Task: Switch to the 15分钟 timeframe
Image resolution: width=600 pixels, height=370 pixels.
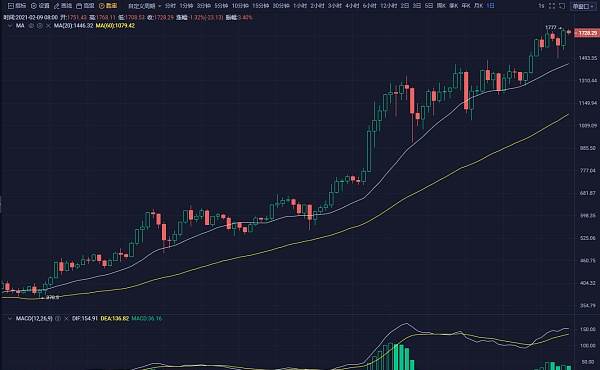Action: click(x=260, y=6)
